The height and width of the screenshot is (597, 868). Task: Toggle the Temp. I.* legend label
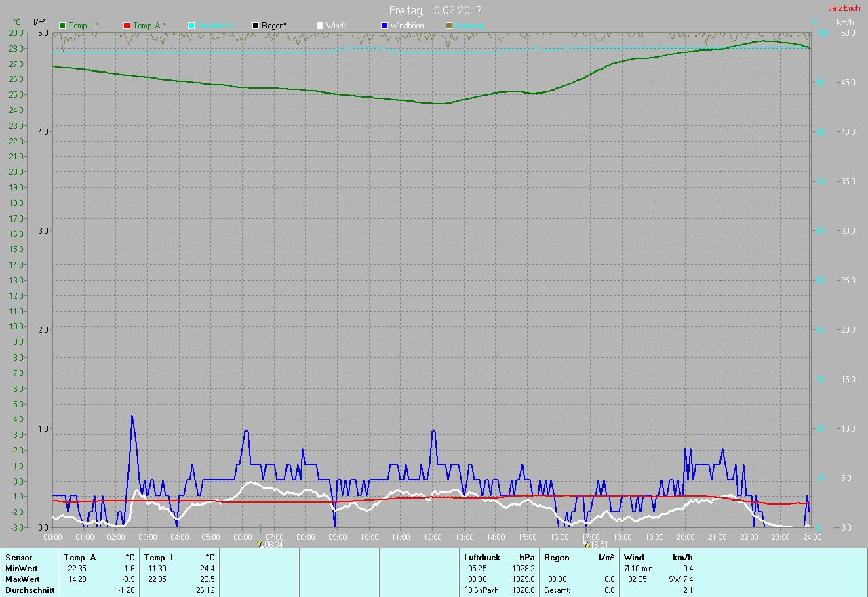83,26
